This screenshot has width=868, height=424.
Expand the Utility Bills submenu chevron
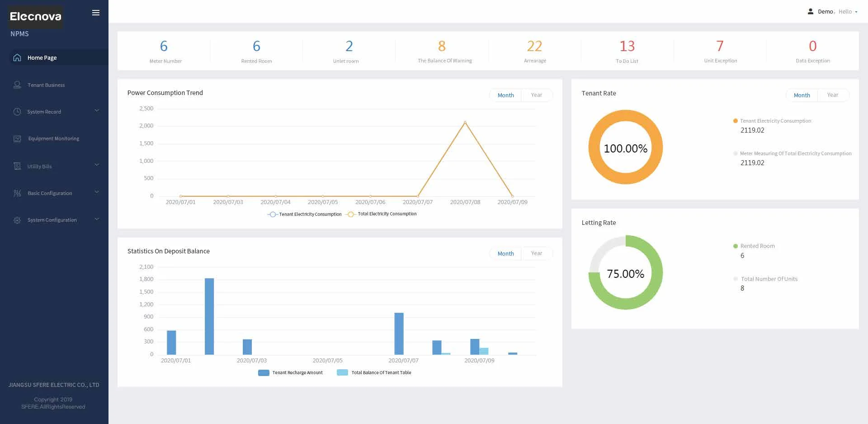click(x=96, y=165)
